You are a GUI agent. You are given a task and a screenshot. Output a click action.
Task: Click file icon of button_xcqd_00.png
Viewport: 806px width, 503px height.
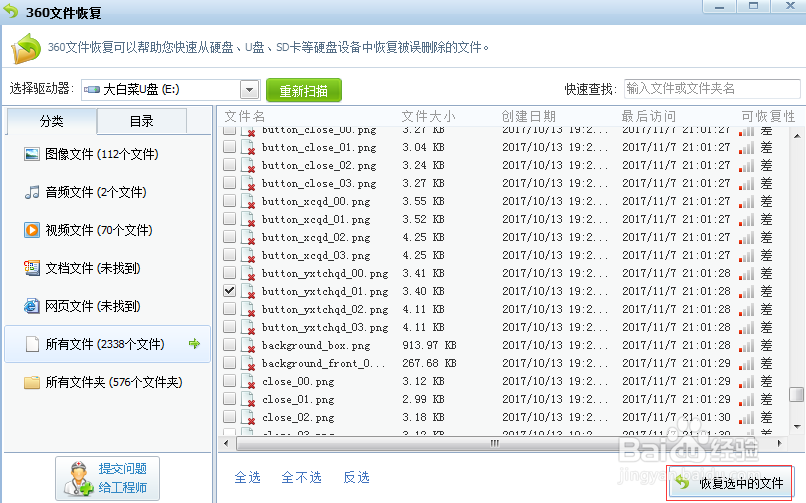[x=248, y=201]
